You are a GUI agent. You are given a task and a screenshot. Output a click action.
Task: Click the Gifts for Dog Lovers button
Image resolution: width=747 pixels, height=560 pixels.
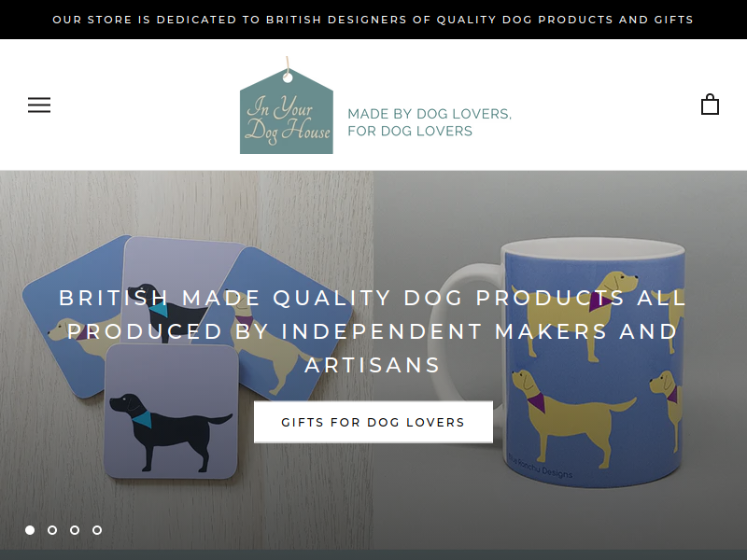click(x=373, y=422)
